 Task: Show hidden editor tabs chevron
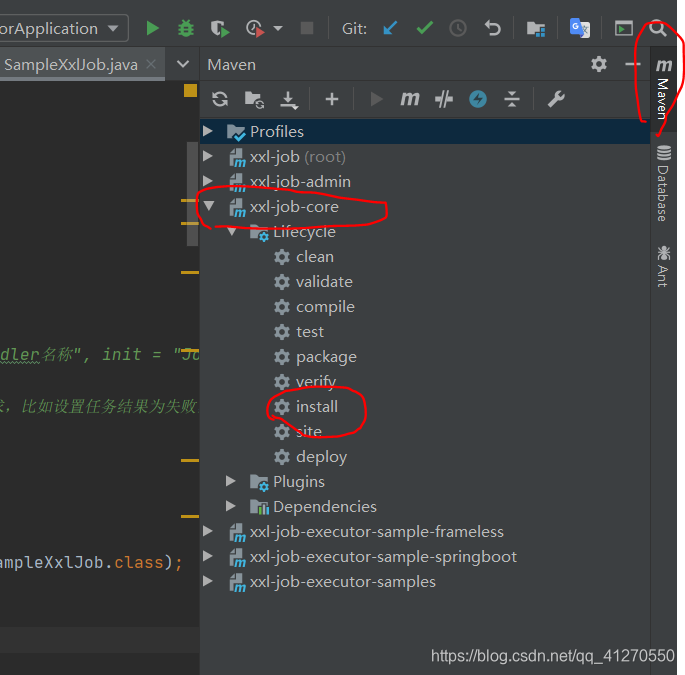tap(183, 65)
